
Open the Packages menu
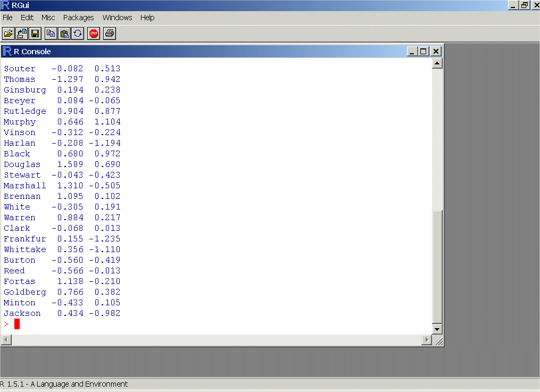pyautogui.click(x=78, y=18)
